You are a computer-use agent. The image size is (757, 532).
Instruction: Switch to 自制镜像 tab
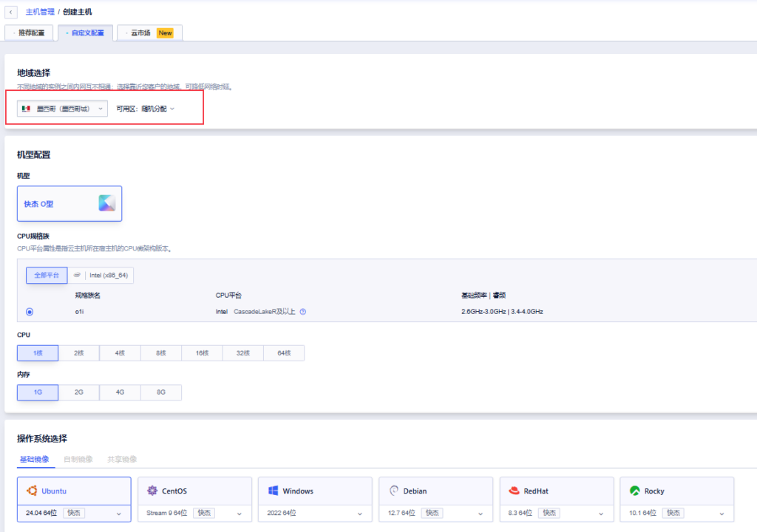click(x=78, y=459)
